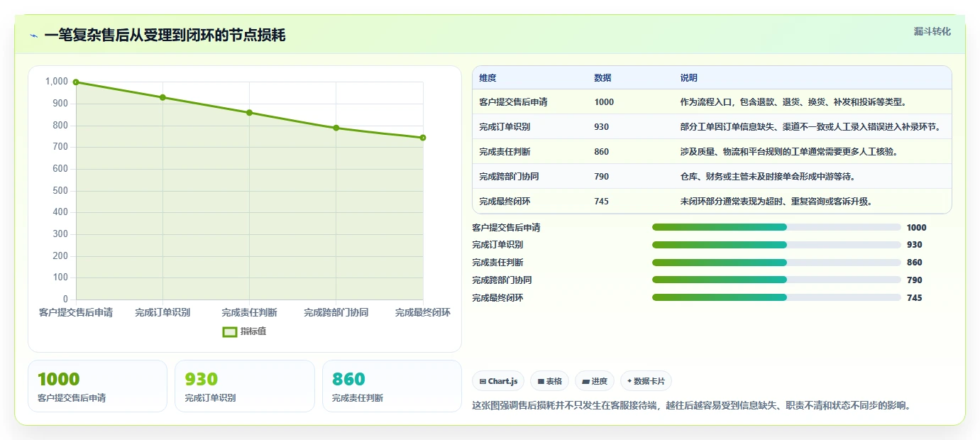
Task: Toggle the 指标值 legend swatch
Action: click(x=229, y=331)
